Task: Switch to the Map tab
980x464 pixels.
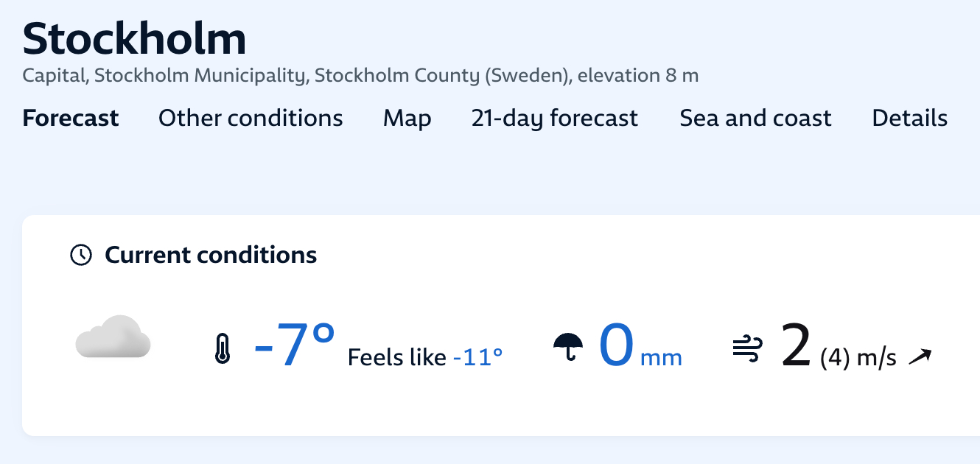Action: tap(407, 118)
